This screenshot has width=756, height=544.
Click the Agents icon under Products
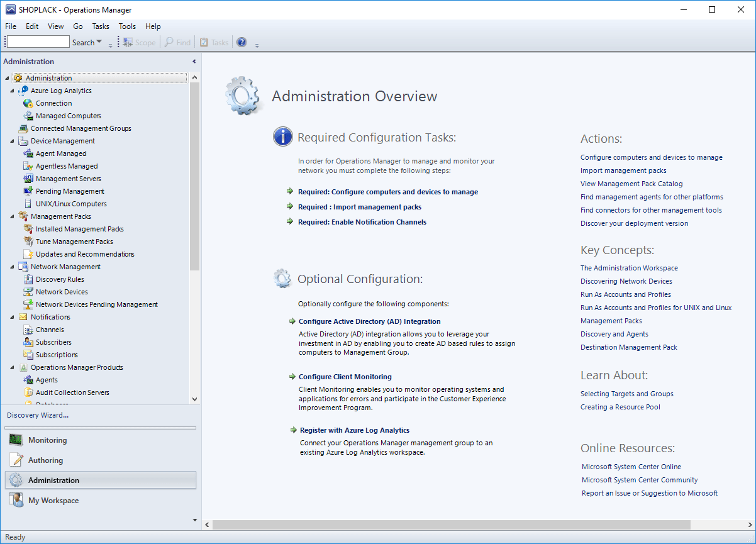click(x=28, y=380)
